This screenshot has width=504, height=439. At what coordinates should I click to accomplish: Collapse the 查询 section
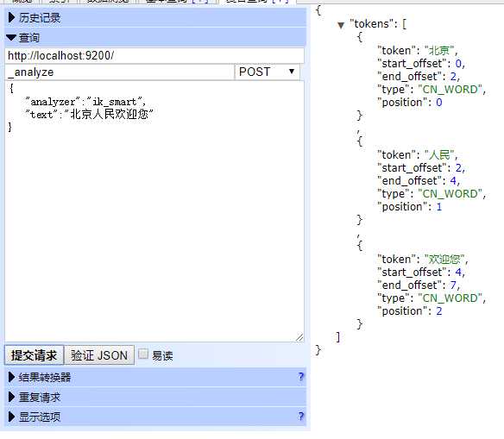tap(155, 38)
